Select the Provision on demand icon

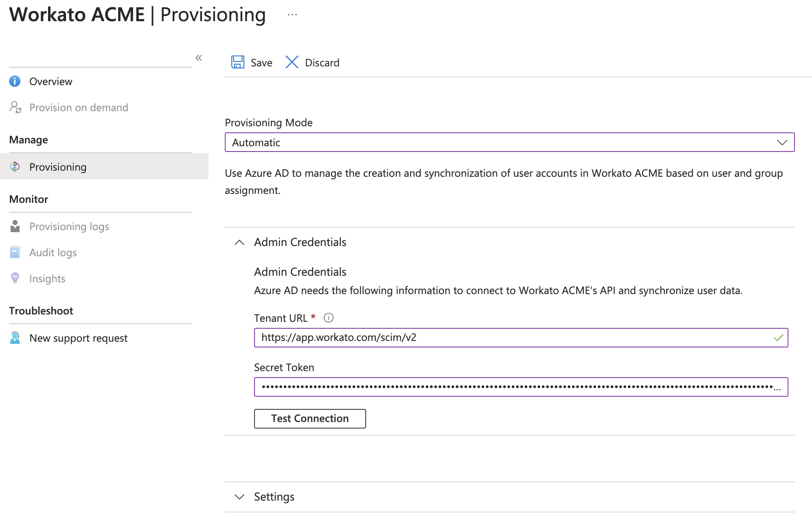[15, 107]
